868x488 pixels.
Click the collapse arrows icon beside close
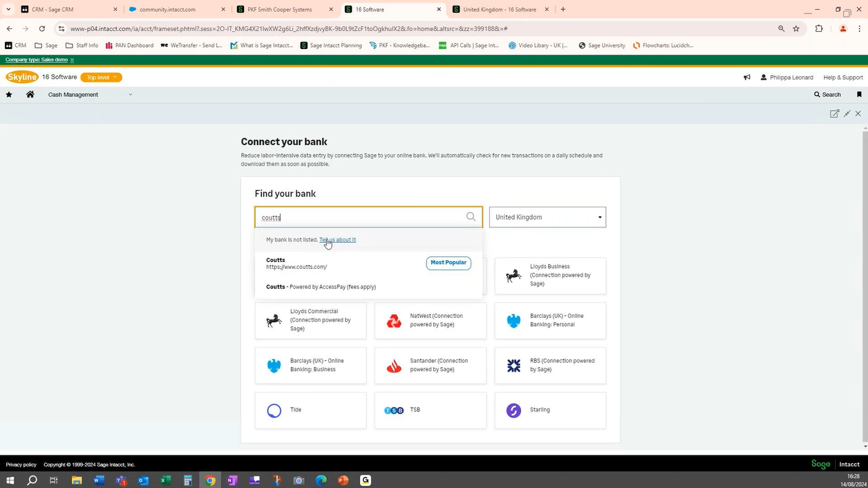click(847, 113)
